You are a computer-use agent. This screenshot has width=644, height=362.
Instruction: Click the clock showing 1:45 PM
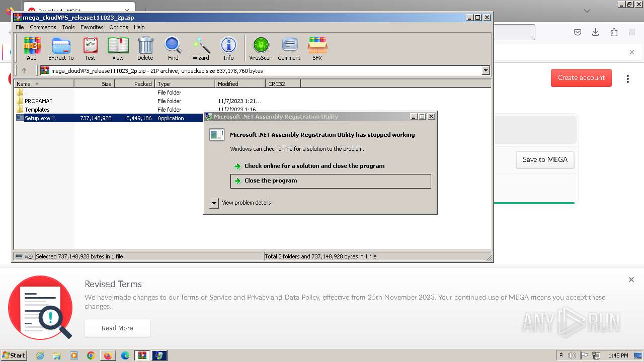(x=618, y=355)
